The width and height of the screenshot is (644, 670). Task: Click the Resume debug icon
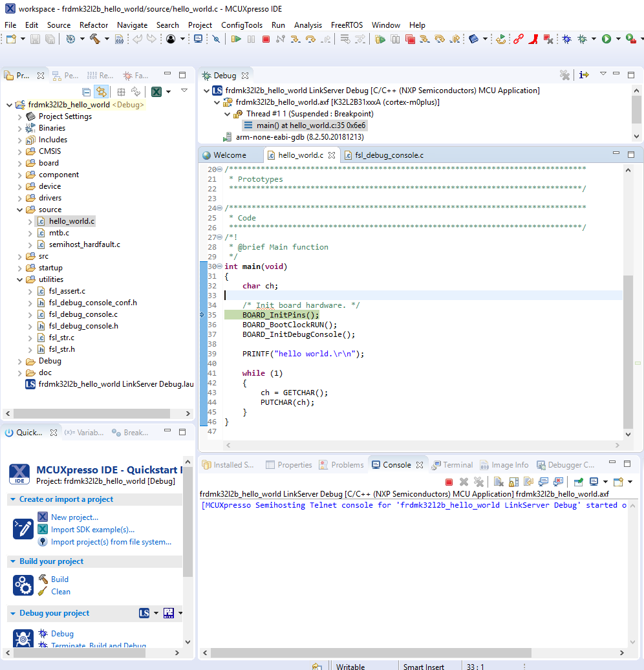tap(236, 39)
